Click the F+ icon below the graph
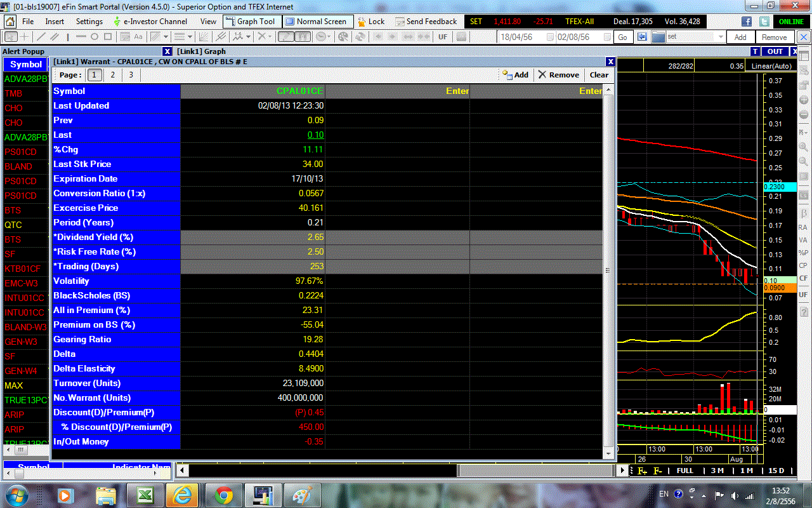The width and height of the screenshot is (812, 508). point(642,471)
